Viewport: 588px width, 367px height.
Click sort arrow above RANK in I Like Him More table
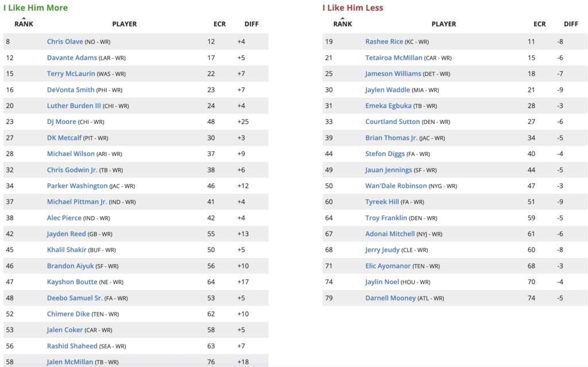click(24, 18)
